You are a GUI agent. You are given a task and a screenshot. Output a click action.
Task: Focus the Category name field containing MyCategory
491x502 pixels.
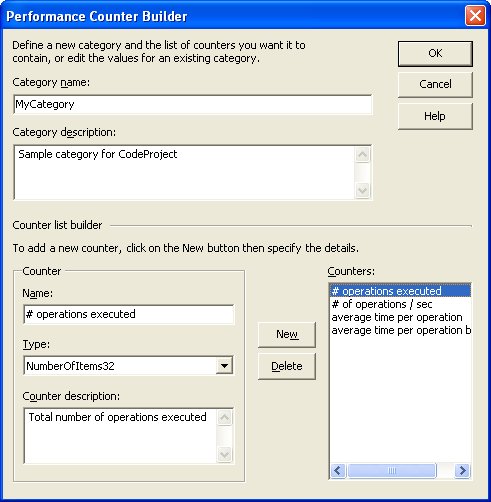193,104
